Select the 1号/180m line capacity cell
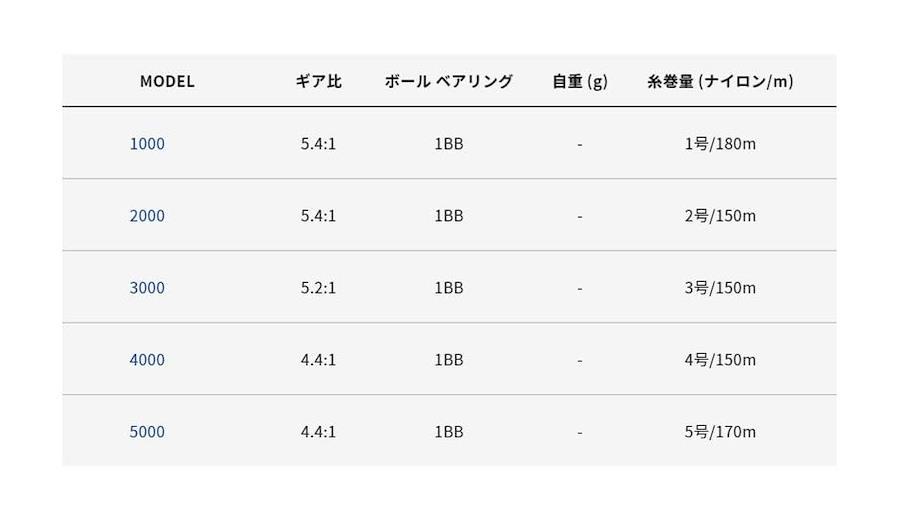The height and width of the screenshot is (522, 900). coord(720,144)
